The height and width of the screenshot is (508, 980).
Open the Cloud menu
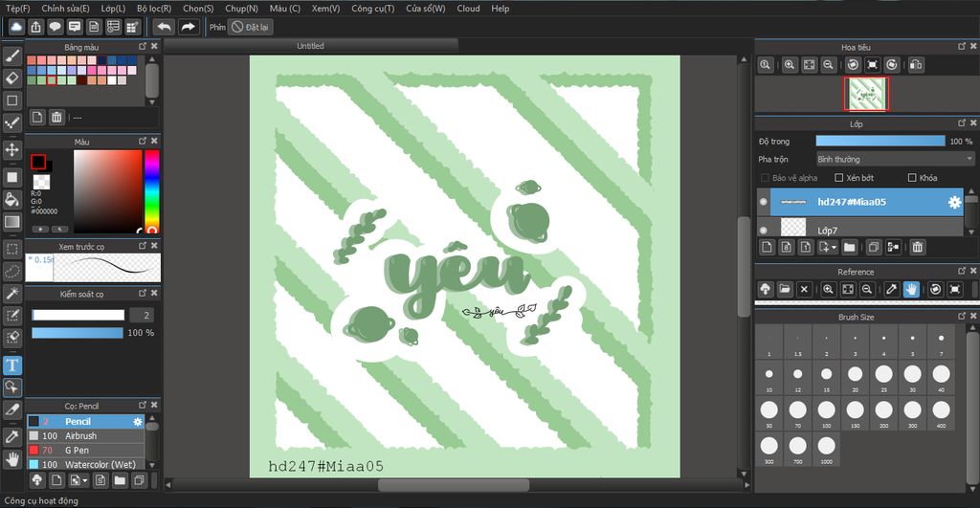[x=468, y=8]
